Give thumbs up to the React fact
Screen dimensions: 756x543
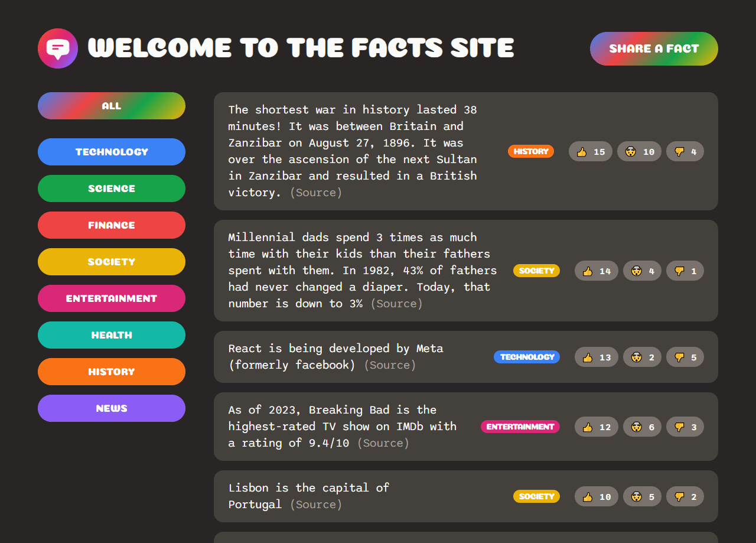pyautogui.click(x=597, y=357)
